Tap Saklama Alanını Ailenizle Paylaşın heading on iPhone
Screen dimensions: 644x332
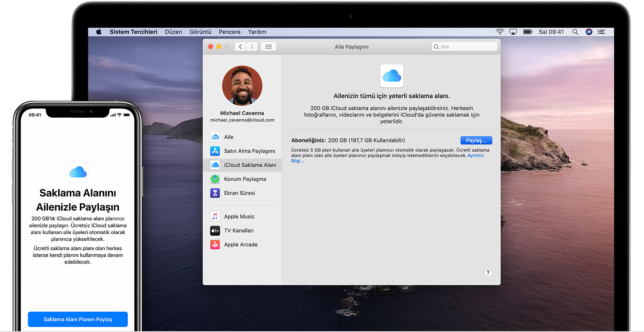(x=78, y=200)
